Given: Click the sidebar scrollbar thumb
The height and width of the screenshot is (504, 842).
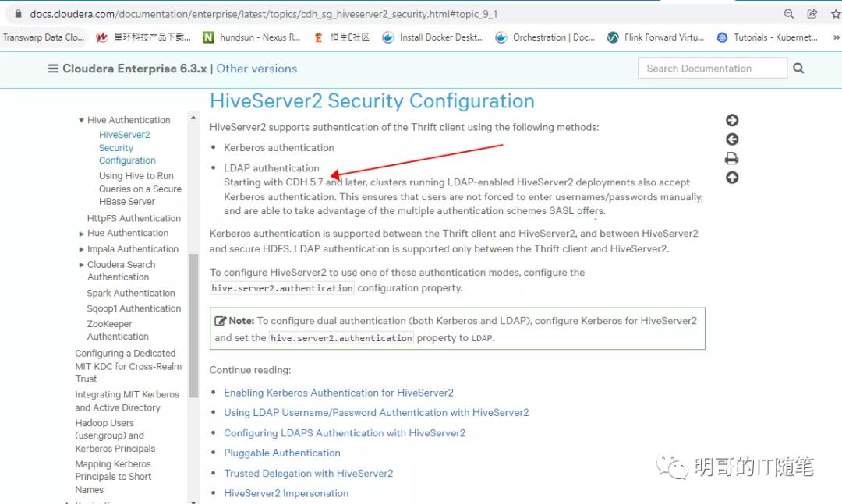Looking at the screenshot, I should (193, 326).
